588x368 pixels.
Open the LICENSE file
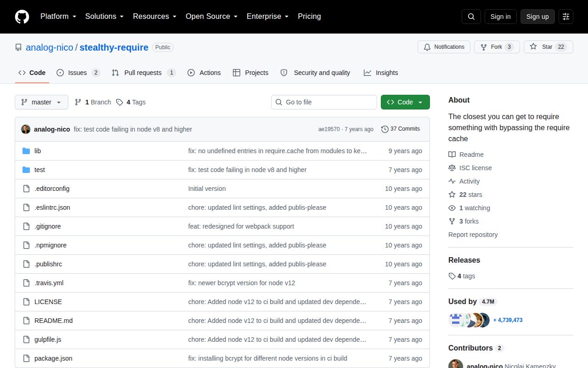pyautogui.click(x=48, y=302)
